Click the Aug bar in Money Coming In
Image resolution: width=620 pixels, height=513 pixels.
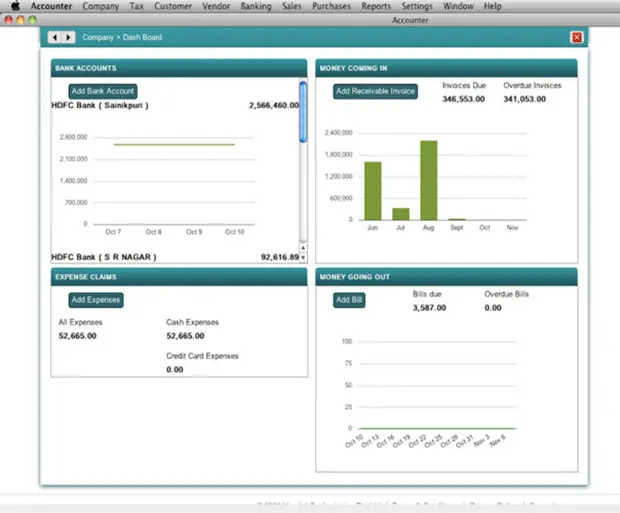tap(429, 180)
